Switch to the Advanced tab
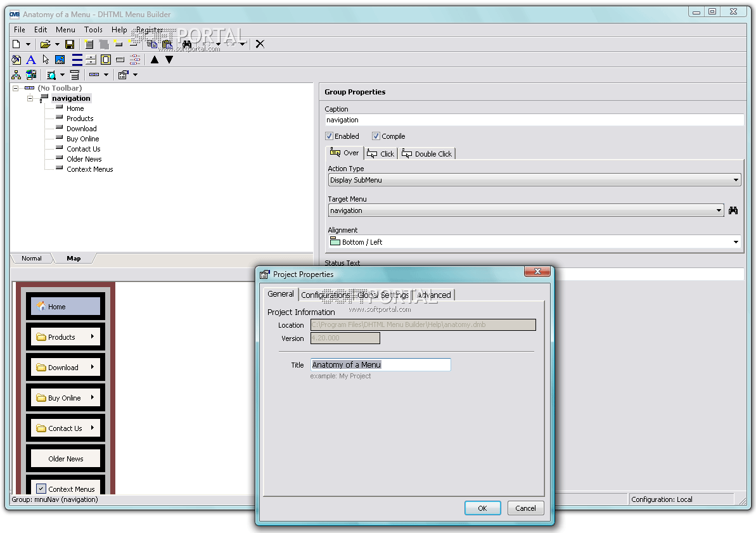Screen dimensions: 756x533 pos(434,295)
